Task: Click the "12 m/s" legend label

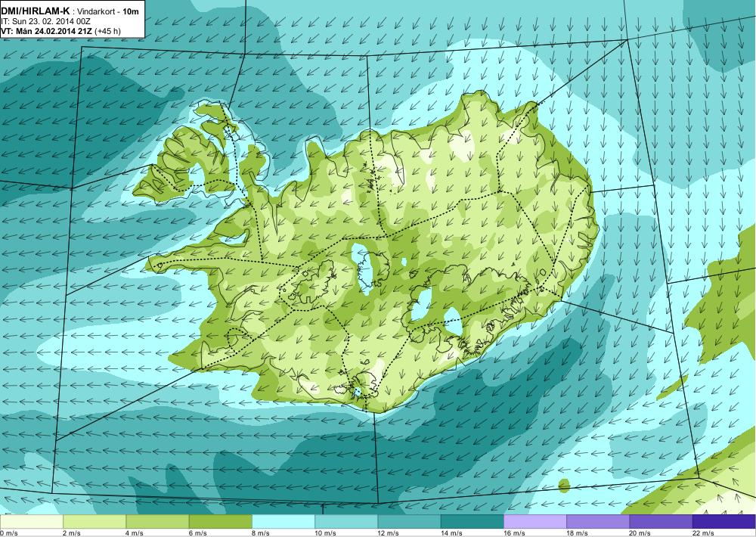Action: click(389, 533)
